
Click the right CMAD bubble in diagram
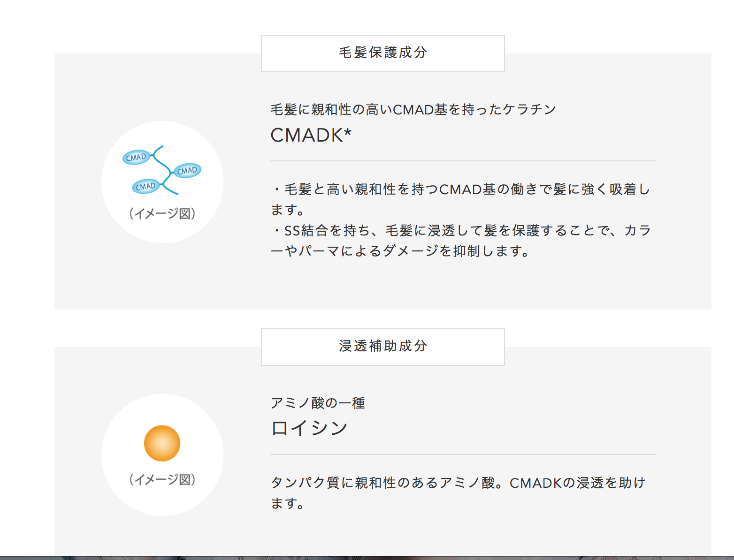pos(187,170)
